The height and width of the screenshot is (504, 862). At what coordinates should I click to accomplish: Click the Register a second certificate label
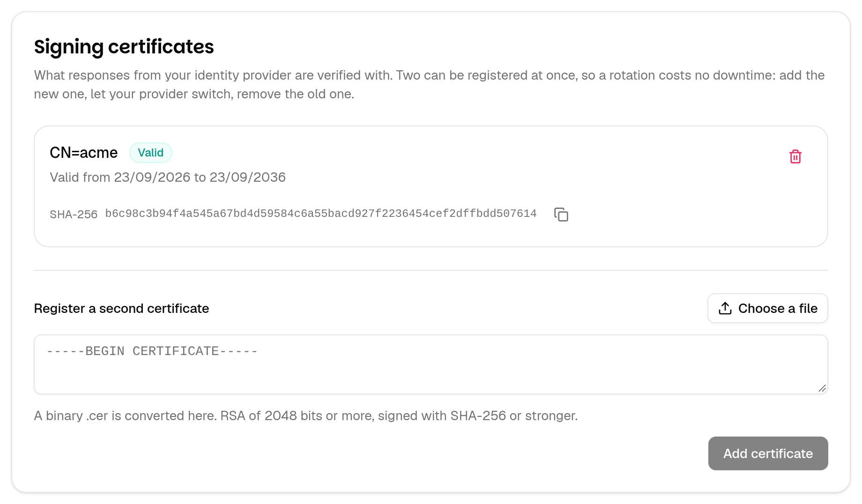[x=121, y=309]
